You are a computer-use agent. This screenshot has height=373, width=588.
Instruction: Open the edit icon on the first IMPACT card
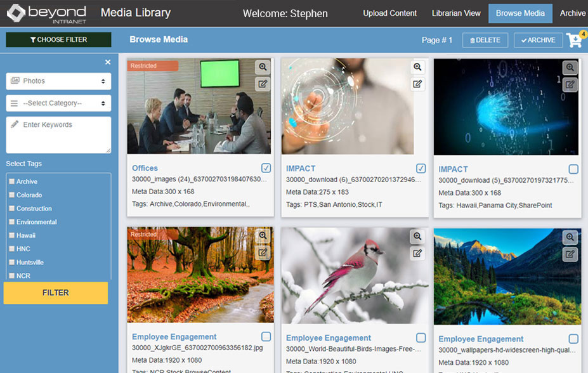(417, 83)
